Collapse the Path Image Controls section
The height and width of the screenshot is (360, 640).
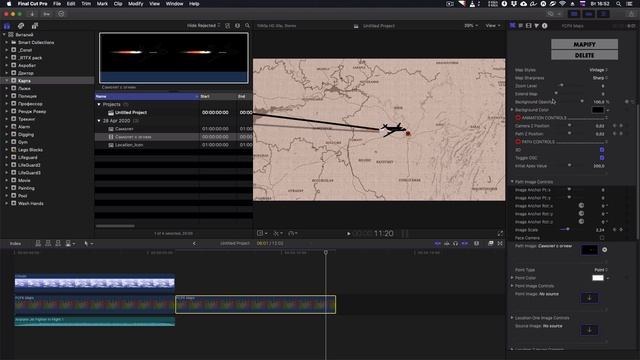point(512,182)
